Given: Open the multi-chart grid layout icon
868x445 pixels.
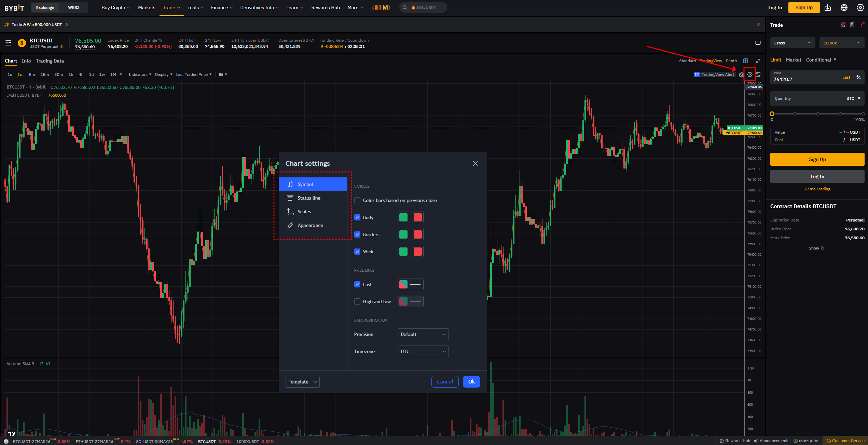Looking at the screenshot, I should click(x=746, y=61).
